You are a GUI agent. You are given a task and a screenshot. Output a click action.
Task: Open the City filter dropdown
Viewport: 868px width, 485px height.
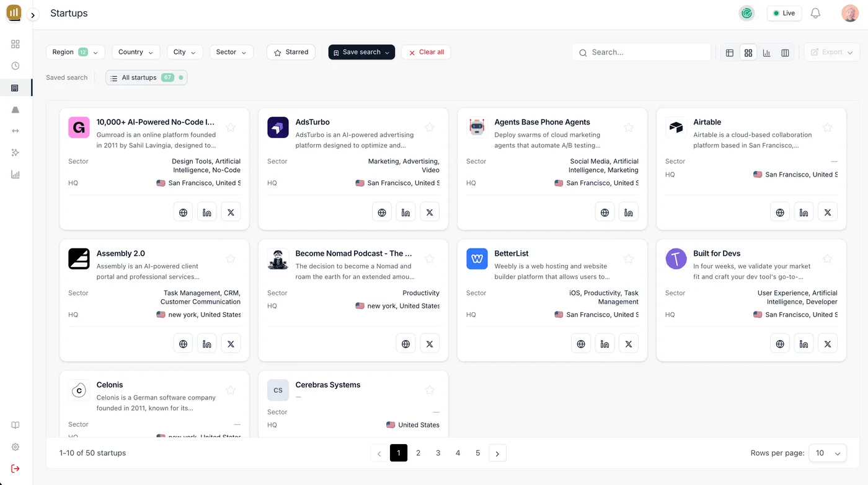coord(185,52)
